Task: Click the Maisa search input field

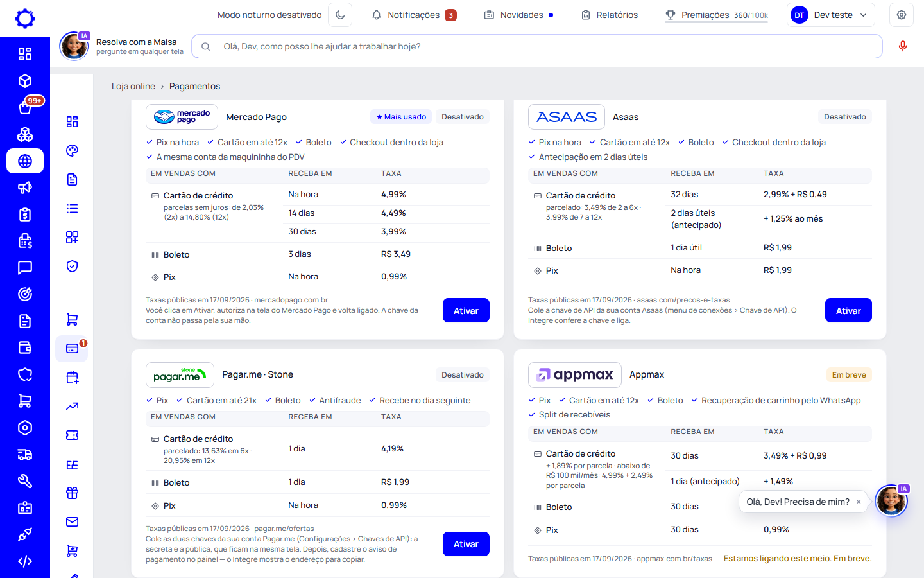Action: point(537,46)
